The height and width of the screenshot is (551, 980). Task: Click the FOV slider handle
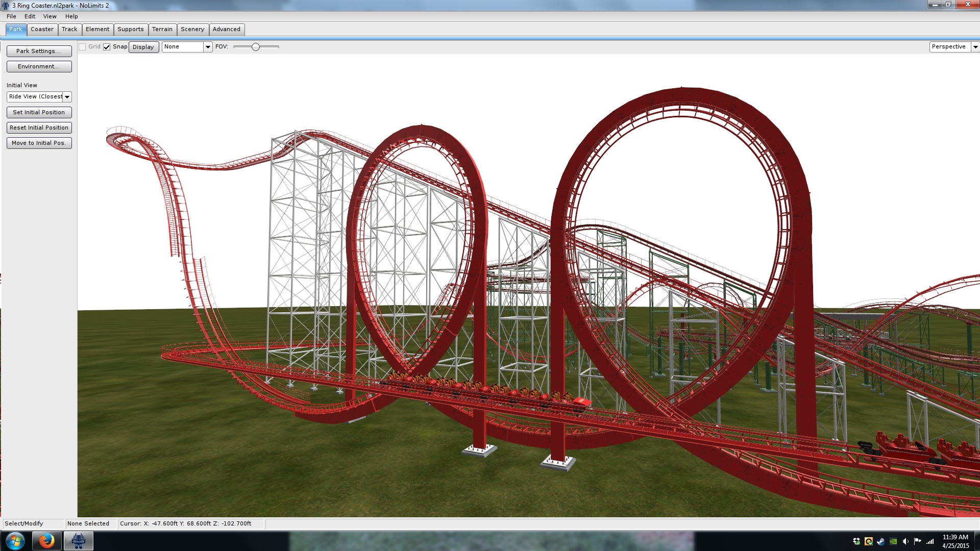coord(256,47)
